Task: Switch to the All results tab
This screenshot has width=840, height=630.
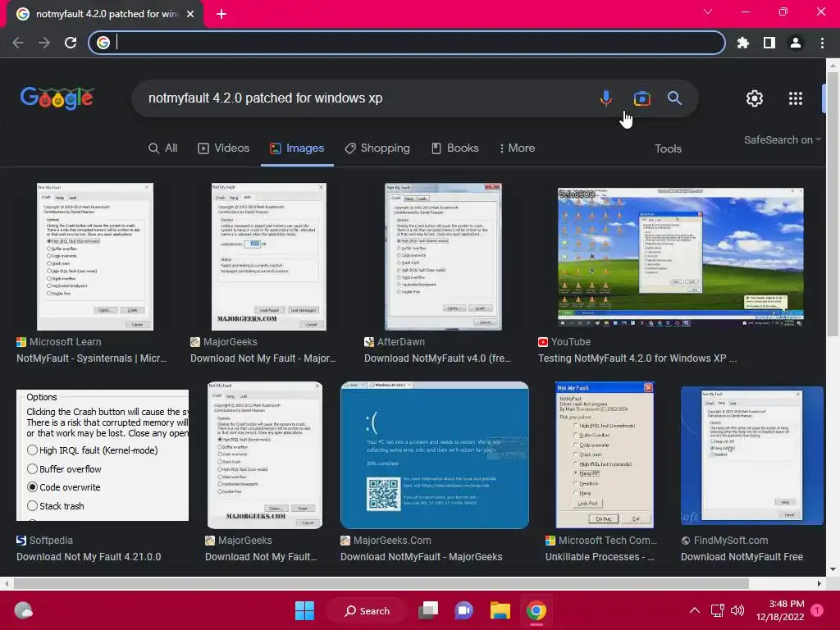Action: [163, 148]
